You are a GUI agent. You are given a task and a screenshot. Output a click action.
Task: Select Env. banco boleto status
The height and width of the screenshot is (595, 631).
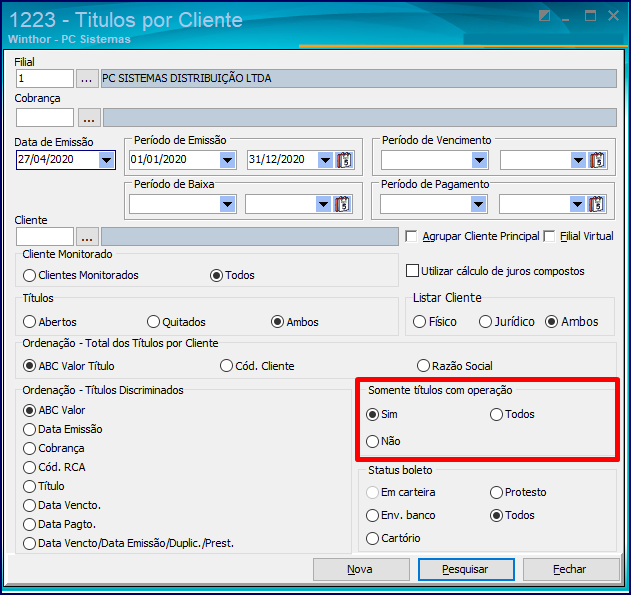(373, 515)
